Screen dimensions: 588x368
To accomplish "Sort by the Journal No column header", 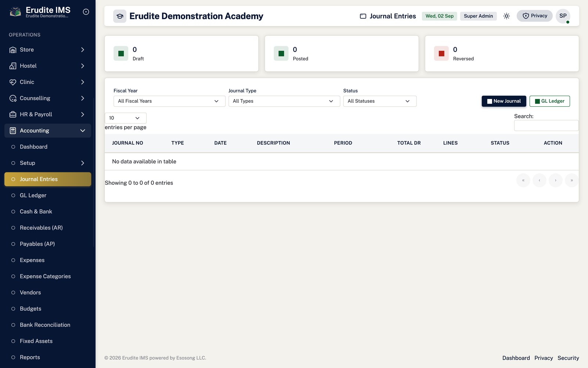I will point(128,143).
